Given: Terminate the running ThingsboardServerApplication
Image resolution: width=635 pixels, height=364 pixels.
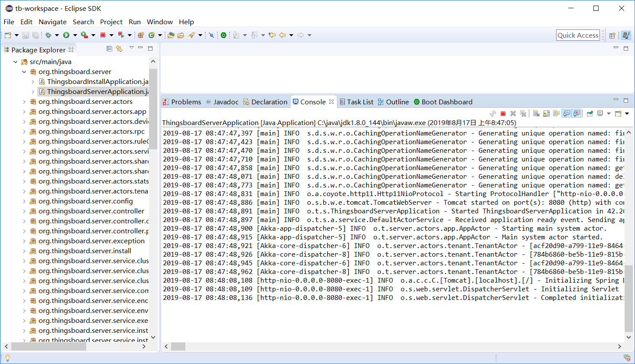Looking at the screenshot, I should coord(503,113).
